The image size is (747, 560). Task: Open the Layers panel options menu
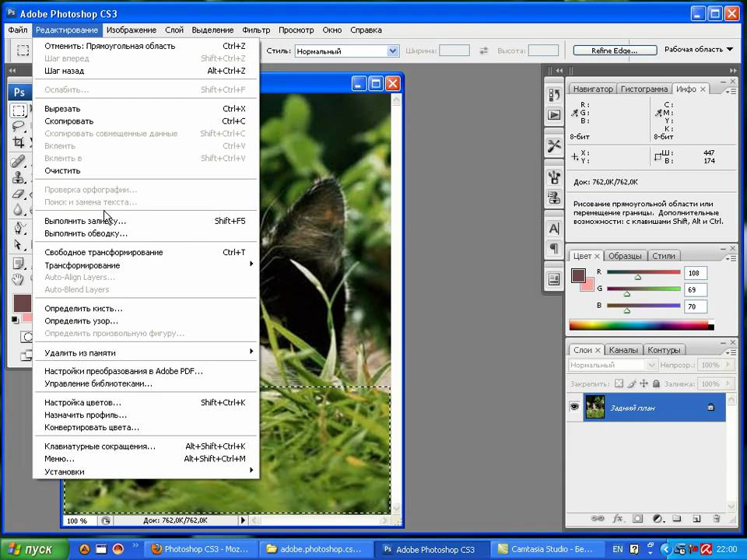click(731, 352)
